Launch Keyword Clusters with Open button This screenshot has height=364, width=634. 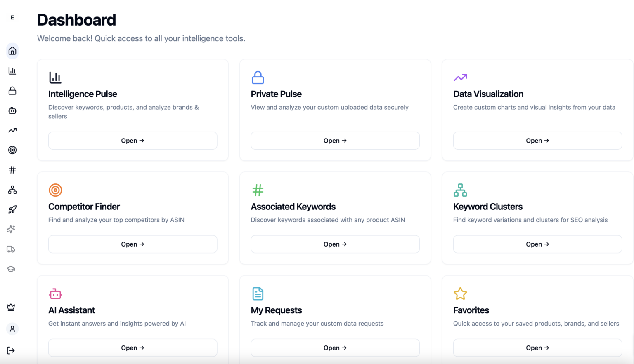(x=537, y=244)
